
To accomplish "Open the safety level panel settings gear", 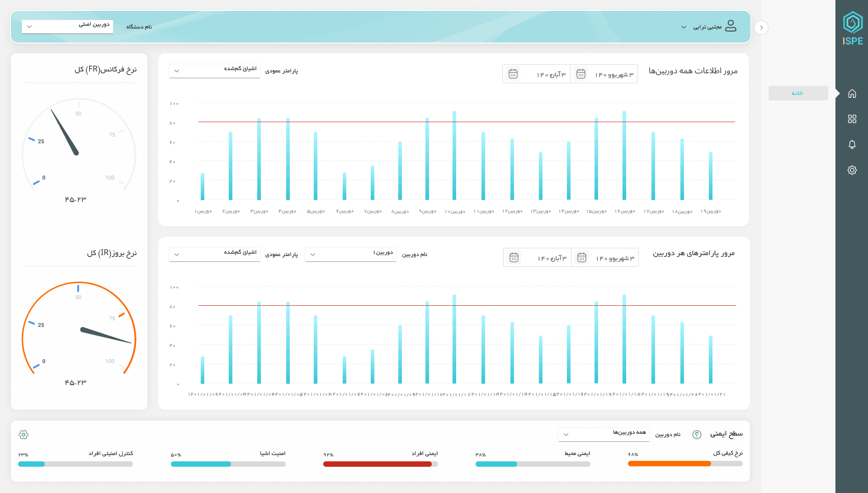I will click(24, 435).
